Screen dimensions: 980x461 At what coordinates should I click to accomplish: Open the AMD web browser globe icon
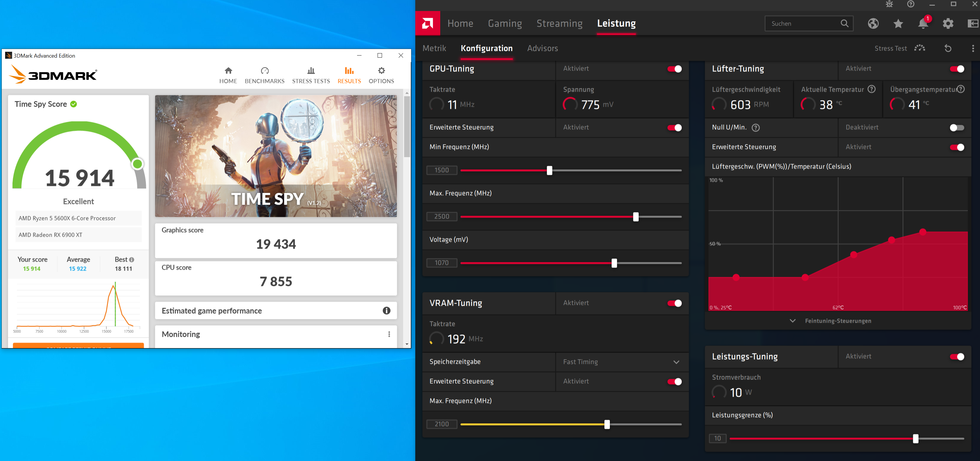pyautogui.click(x=873, y=23)
